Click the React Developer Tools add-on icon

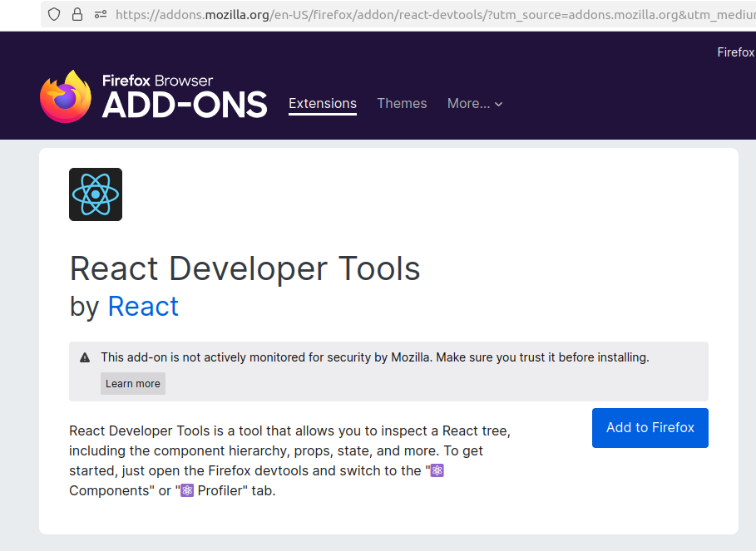pyautogui.click(x=96, y=194)
